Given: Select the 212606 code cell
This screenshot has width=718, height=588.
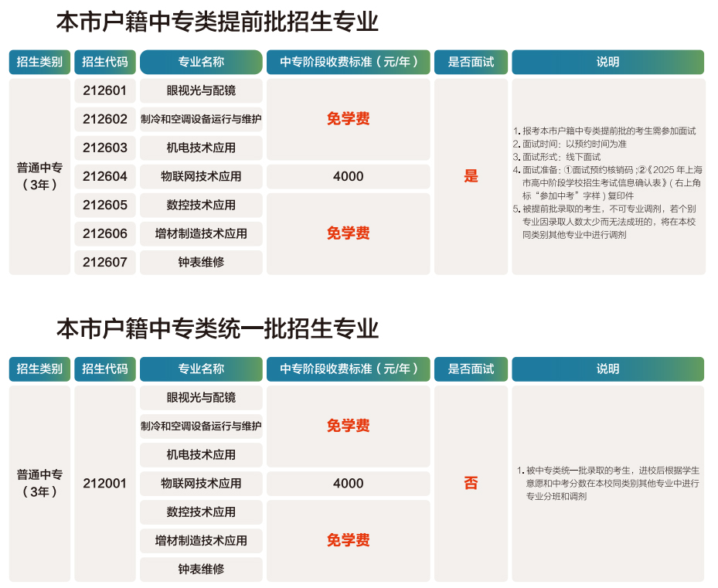Looking at the screenshot, I should click(105, 233).
